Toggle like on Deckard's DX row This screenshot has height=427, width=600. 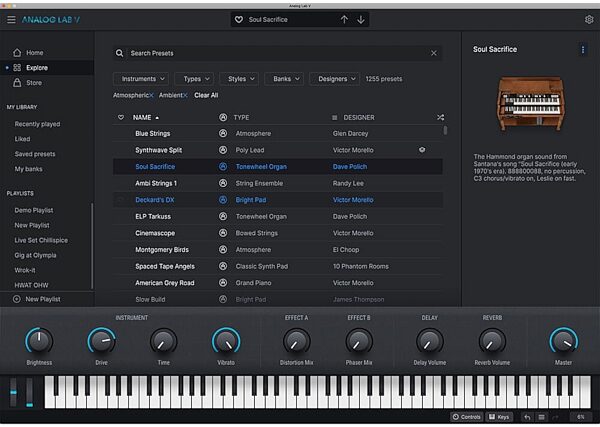121,200
